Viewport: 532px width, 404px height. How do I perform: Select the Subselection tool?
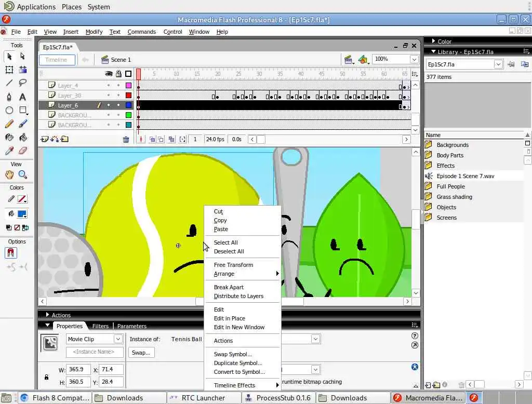23,56
